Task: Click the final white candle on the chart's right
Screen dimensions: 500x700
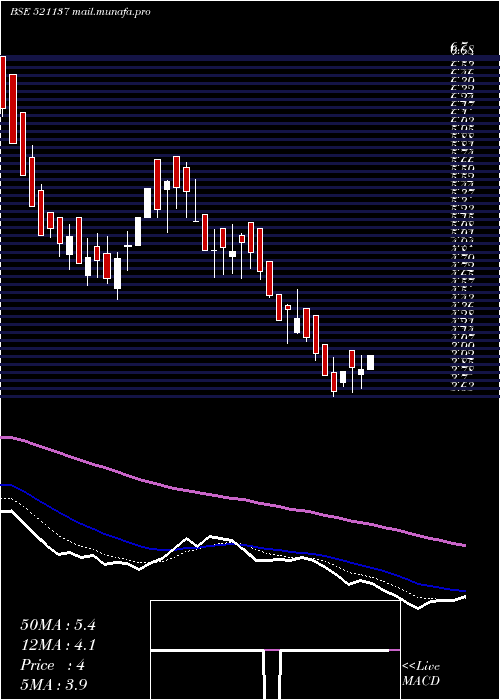Action: point(371,362)
